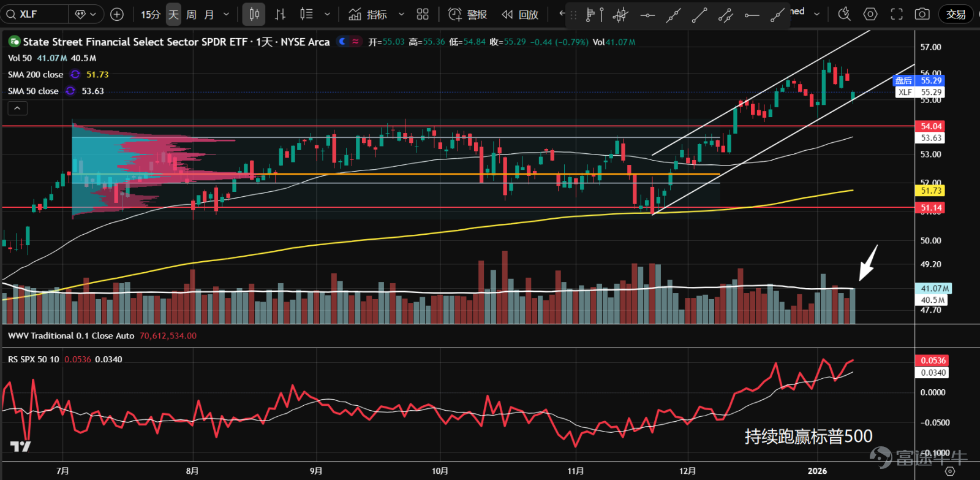Viewport: 980px width, 480px height.
Task: Select the trend line drawing tool
Action: [x=699, y=15]
